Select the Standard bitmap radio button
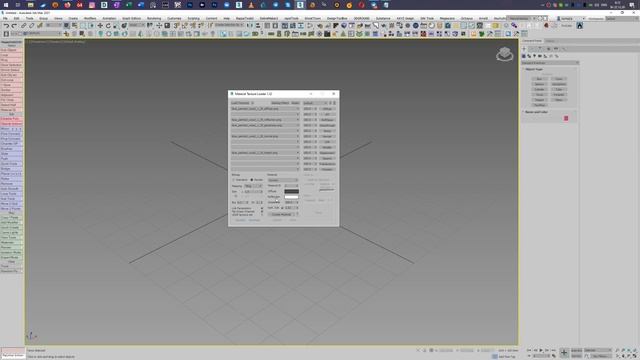This screenshot has height=360, width=640. [233, 180]
